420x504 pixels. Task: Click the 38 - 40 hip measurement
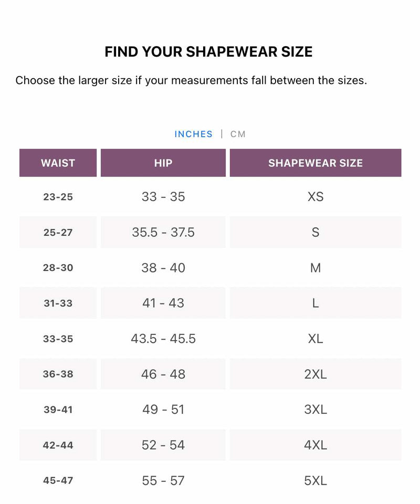point(163,268)
